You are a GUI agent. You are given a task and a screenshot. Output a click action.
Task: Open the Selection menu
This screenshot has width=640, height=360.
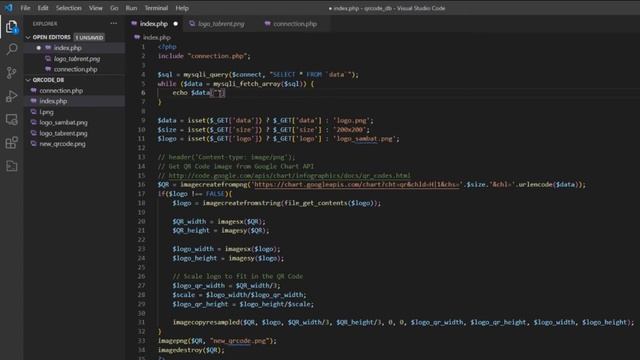[x=69, y=8]
